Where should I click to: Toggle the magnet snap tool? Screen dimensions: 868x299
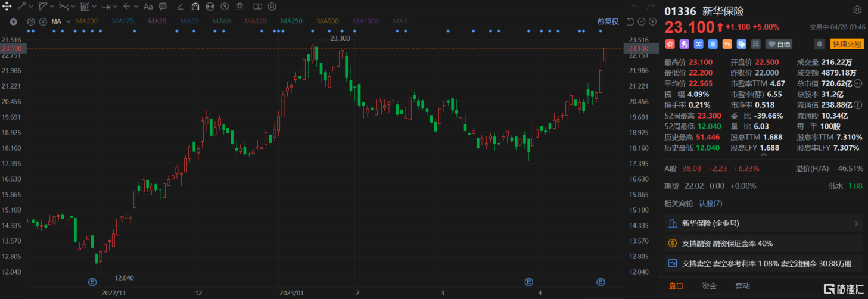click(x=195, y=7)
